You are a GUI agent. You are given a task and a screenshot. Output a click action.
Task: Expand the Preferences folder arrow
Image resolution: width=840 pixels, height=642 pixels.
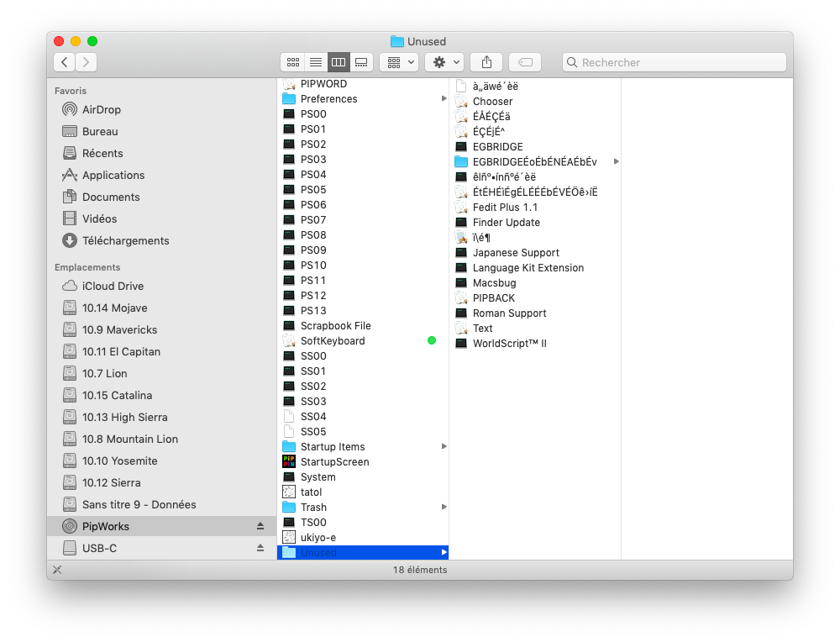click(x=444, y=98)
